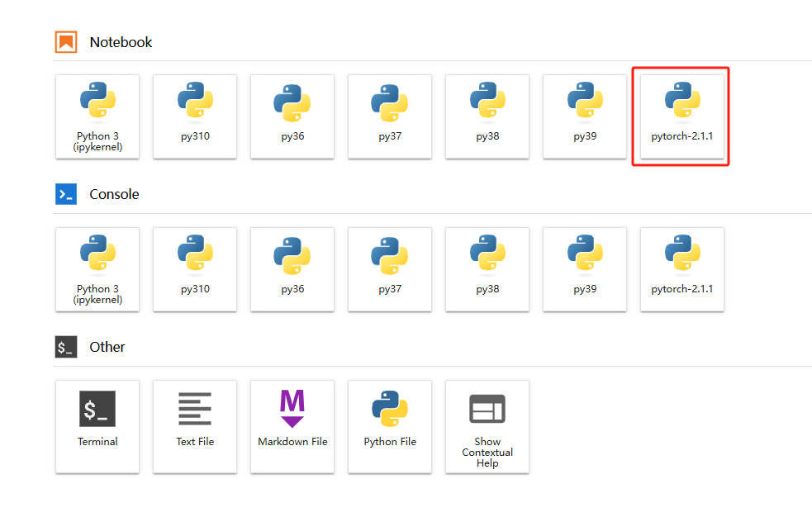Start a Python 3 (ipykernel) console
The width and height of the screenshot is (812, 517).
pos(97,269)
